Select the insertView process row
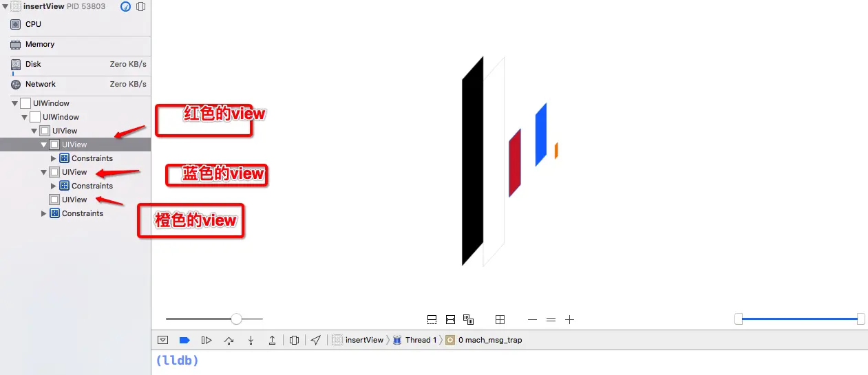 point(75,6)
